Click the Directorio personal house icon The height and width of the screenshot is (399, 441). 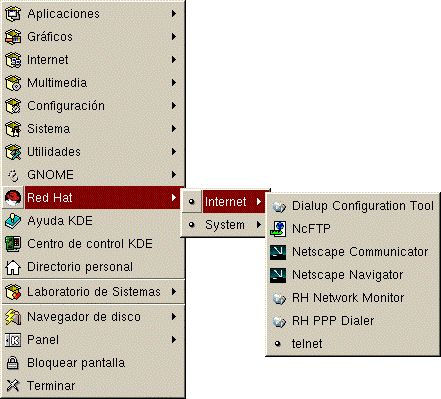tap(13, 267)
